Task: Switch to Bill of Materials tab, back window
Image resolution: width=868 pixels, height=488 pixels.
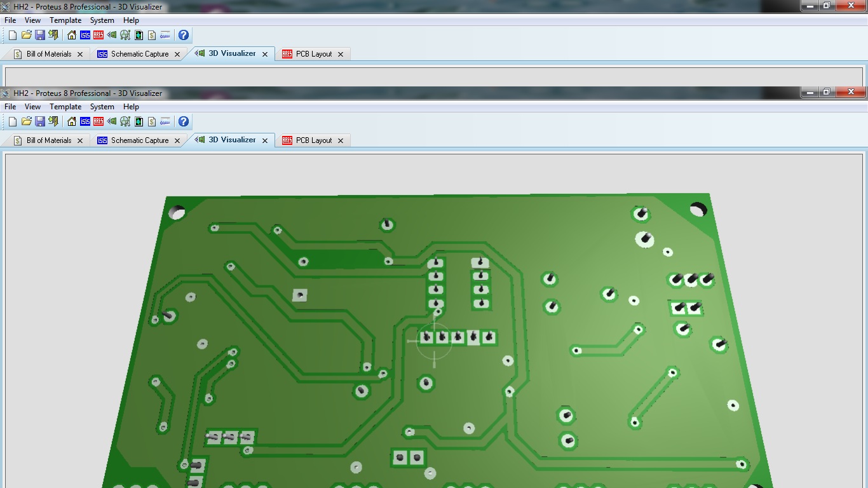Action: (x=48, y=54)
